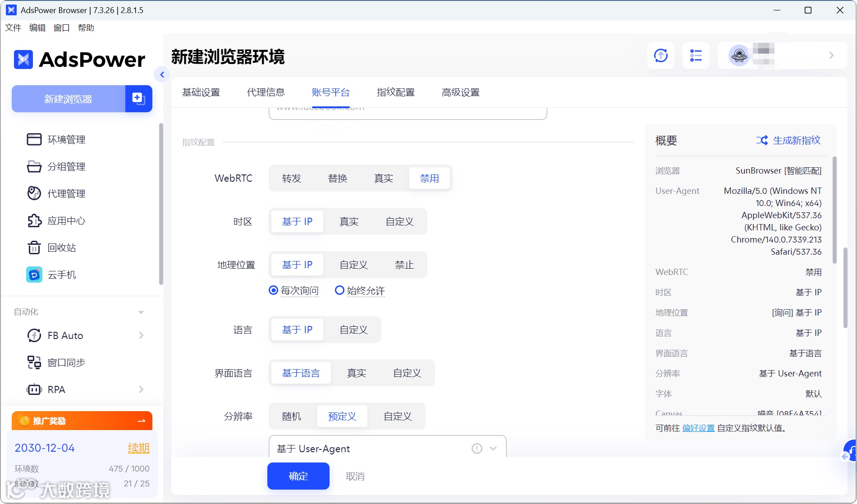This screenshot has width=857, height=504.
Task: Switch to 基础设置 tab
Action: [201, 92]
